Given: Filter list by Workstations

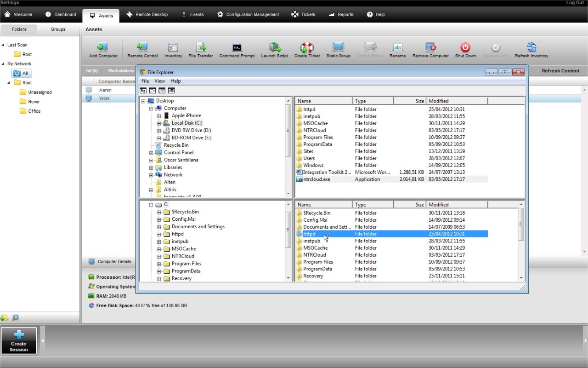Looking at the screenshot, I should click(x=121, y=71).
